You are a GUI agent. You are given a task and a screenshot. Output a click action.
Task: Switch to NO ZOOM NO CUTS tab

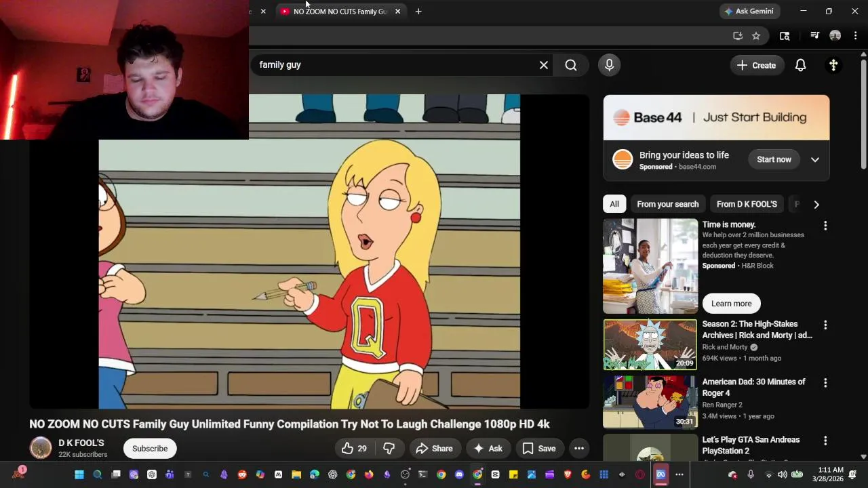coord(340,12)
